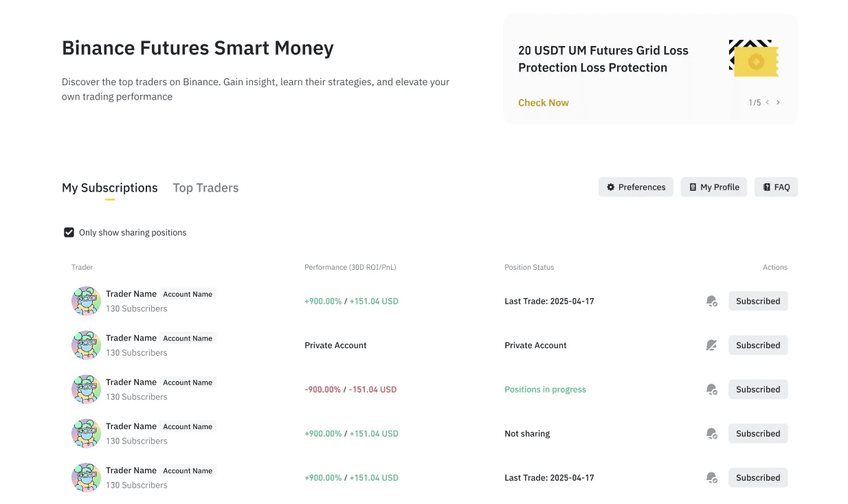Click notification bell in Not sharing row
Image resolution: width=848 pixels, height=504 pixels.
click(x=711, y=433)
